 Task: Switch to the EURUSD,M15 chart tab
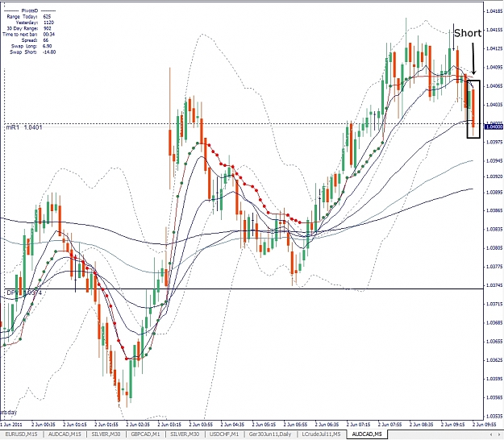(x=21, y=434)
